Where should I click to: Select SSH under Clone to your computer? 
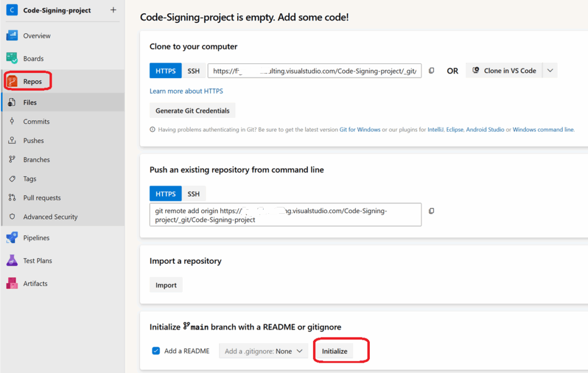point(194,71)
